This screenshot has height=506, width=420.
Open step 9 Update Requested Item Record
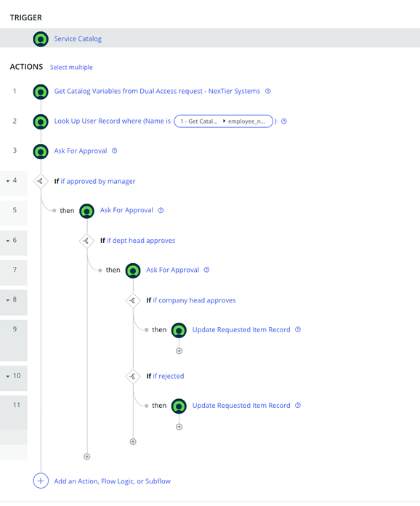click(241, 330)
